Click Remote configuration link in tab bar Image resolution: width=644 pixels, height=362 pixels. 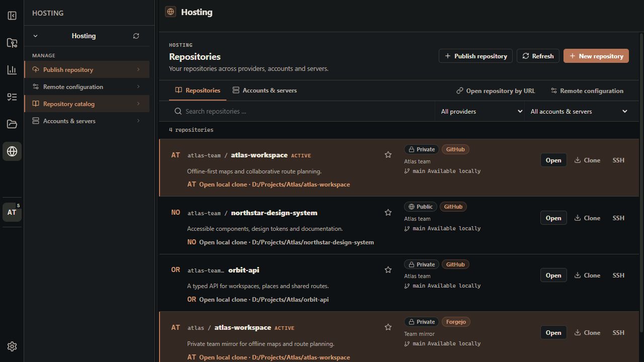(x=587, y=91)
